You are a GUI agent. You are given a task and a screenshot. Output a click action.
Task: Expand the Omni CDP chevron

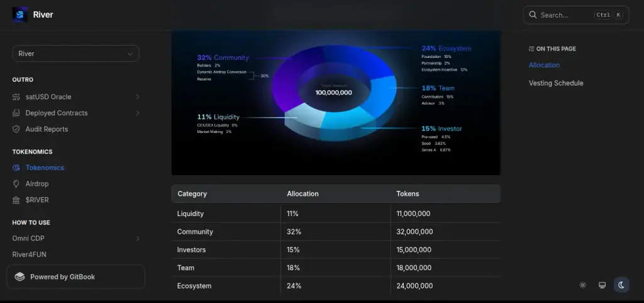point(138,239)
